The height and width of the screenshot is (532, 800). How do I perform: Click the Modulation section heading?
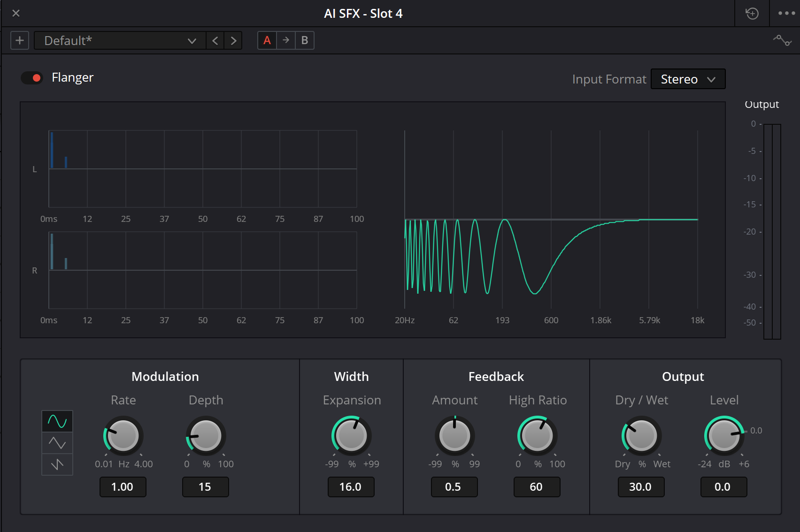(165, 377)
